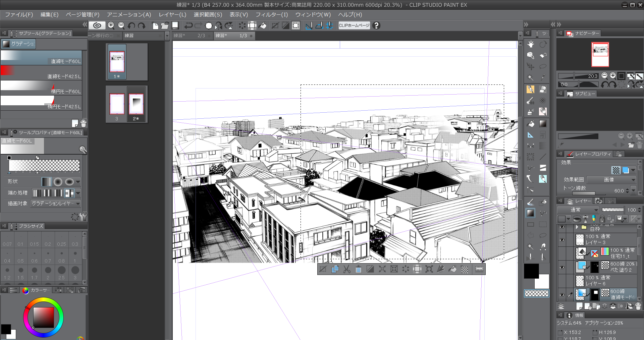Click the new document icon in command bar
The height and width of the screenshot is (340, 644).
point(155,25)
